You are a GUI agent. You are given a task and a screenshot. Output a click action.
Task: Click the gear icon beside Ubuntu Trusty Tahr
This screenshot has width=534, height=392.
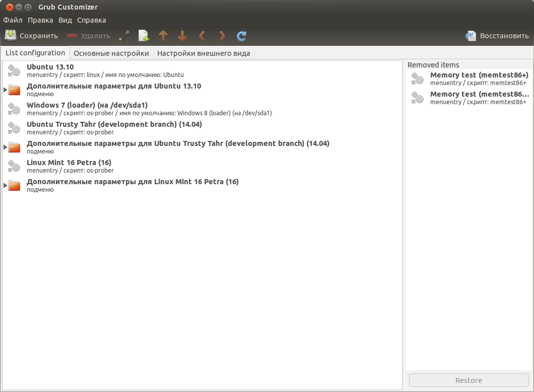[x=14, y=128]
